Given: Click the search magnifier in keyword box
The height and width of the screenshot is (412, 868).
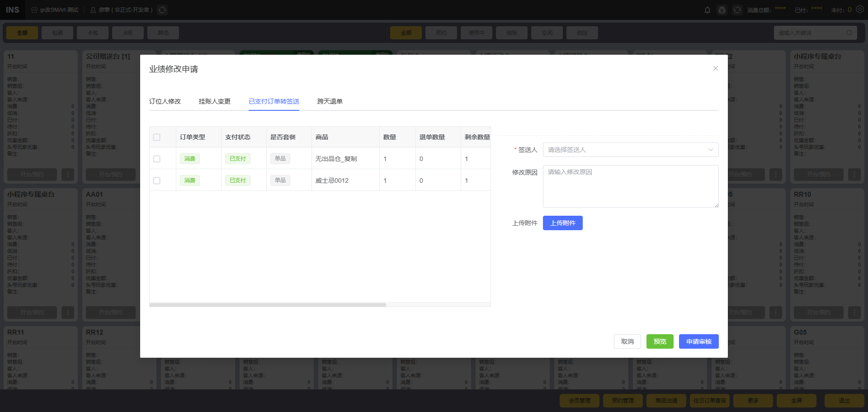Looking at the screenshot, I should pos(849,33).
